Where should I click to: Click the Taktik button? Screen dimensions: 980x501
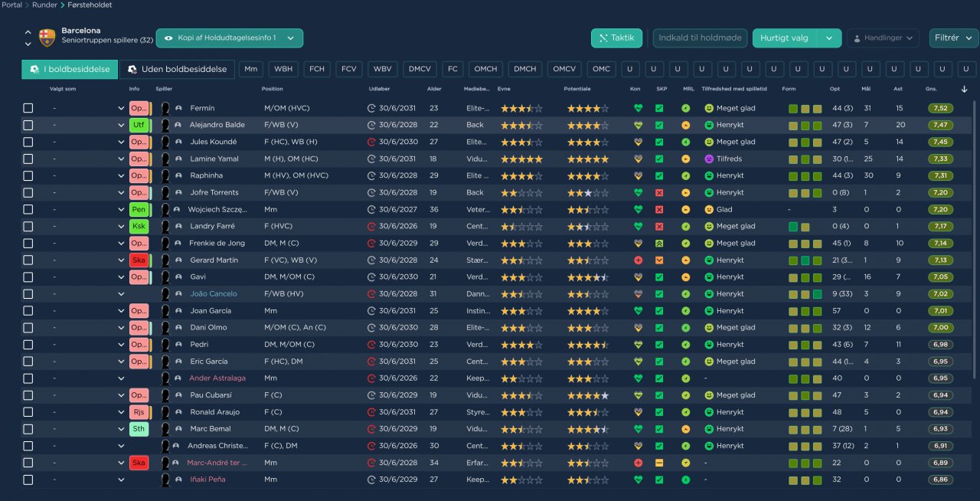616,38
